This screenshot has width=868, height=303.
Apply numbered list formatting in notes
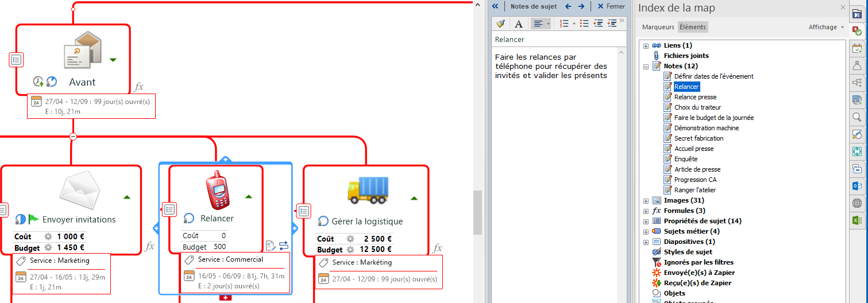(x=564, y=24)
